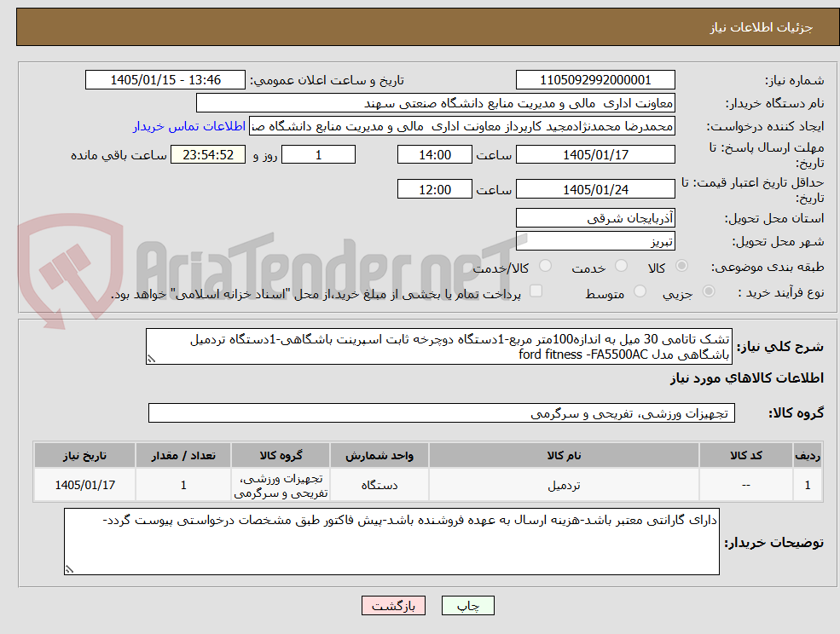
Task: Click the delivery province آذربایجان شرقی field
Action: pyautogui.click(x=595, y=218)
